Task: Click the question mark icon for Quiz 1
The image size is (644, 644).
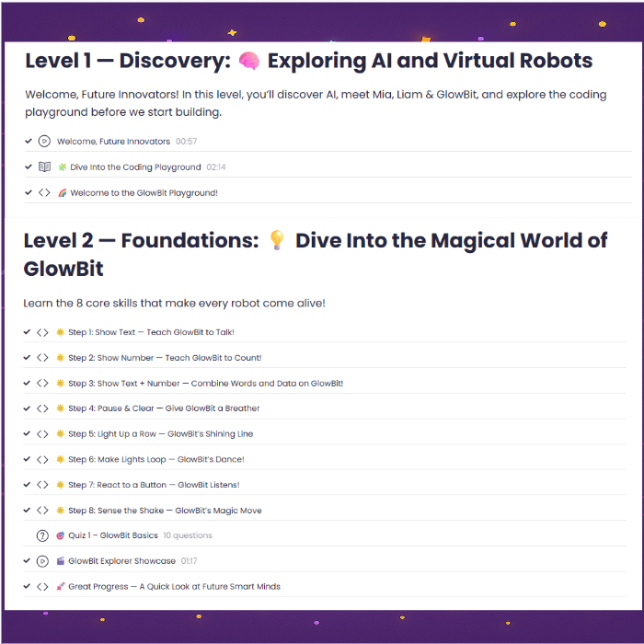Action: [x=43, y=535]
